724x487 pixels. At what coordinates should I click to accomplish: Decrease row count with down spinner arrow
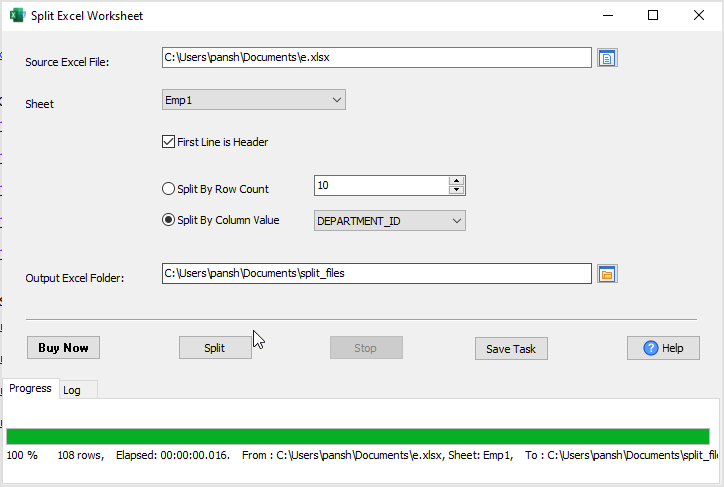click(457, 190)
